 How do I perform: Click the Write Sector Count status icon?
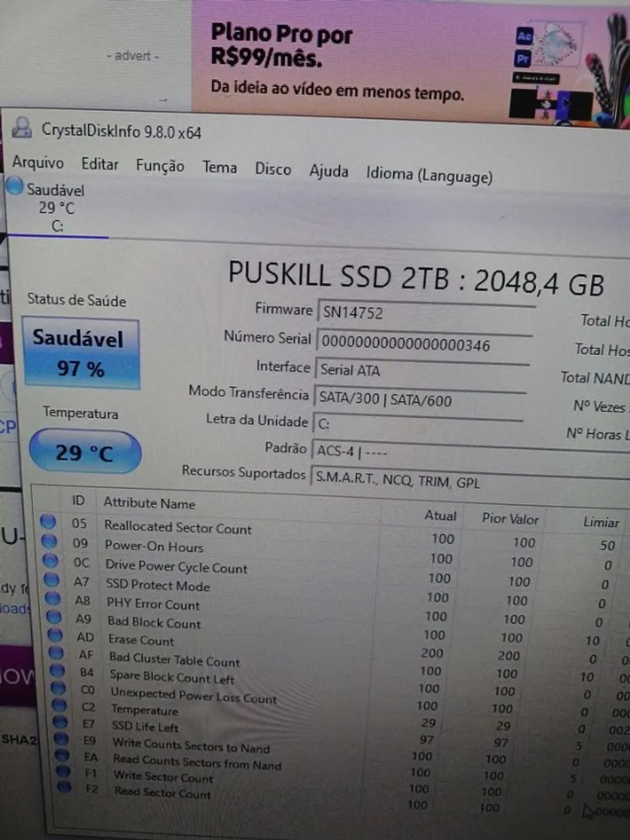click(63, 771)
